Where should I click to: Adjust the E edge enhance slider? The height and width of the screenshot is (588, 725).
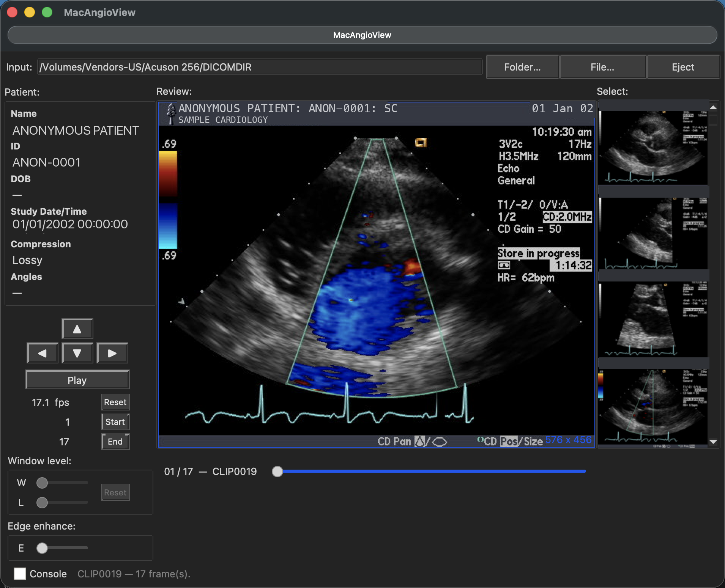(62, 548)
